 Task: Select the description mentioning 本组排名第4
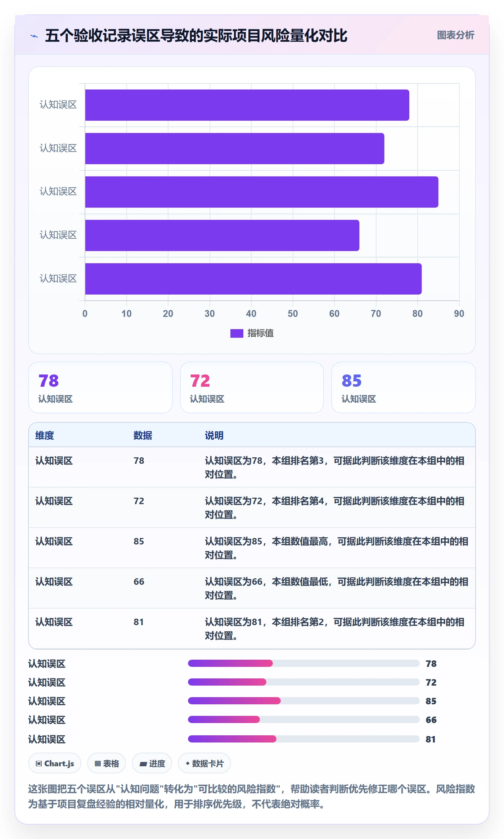335,508
